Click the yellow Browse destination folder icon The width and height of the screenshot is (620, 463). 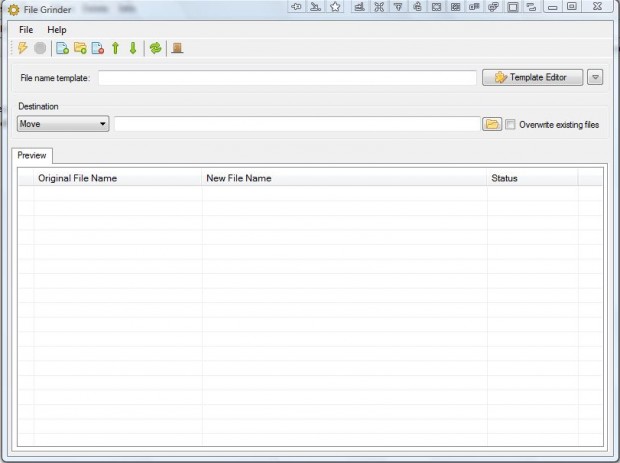click(x=492, y=124)
